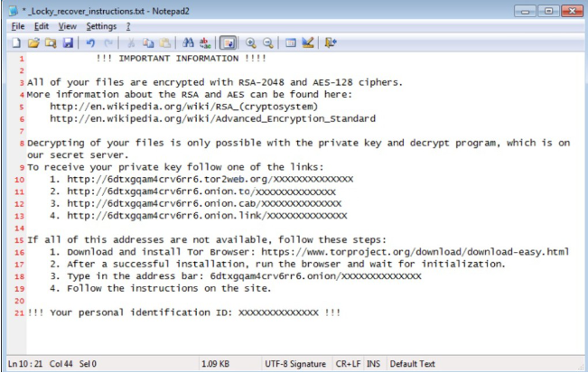
Task: Click the "Ln 10 : 21" status entry
Action: 25,364
